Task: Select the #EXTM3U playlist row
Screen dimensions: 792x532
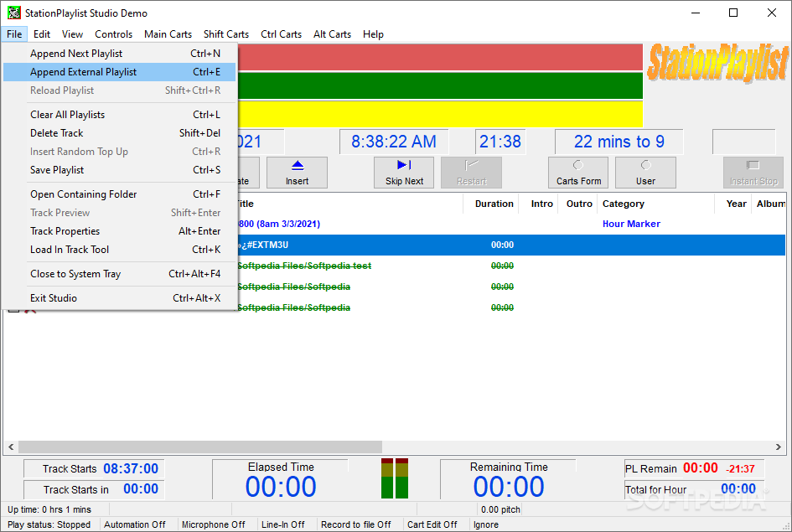Action: coord(511,245)
